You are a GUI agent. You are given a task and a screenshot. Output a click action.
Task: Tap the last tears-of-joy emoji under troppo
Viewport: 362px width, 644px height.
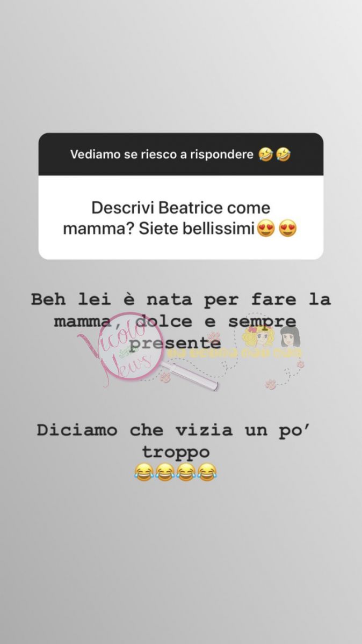(207, 473)
